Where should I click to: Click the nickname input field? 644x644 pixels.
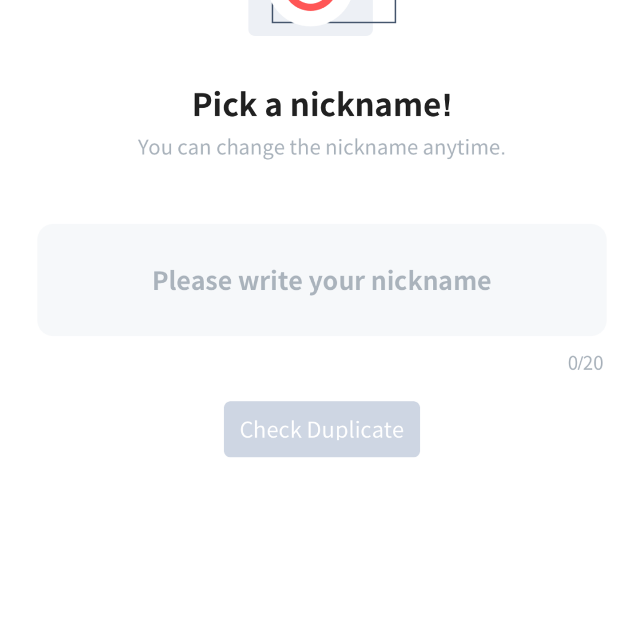click(322, 280)
